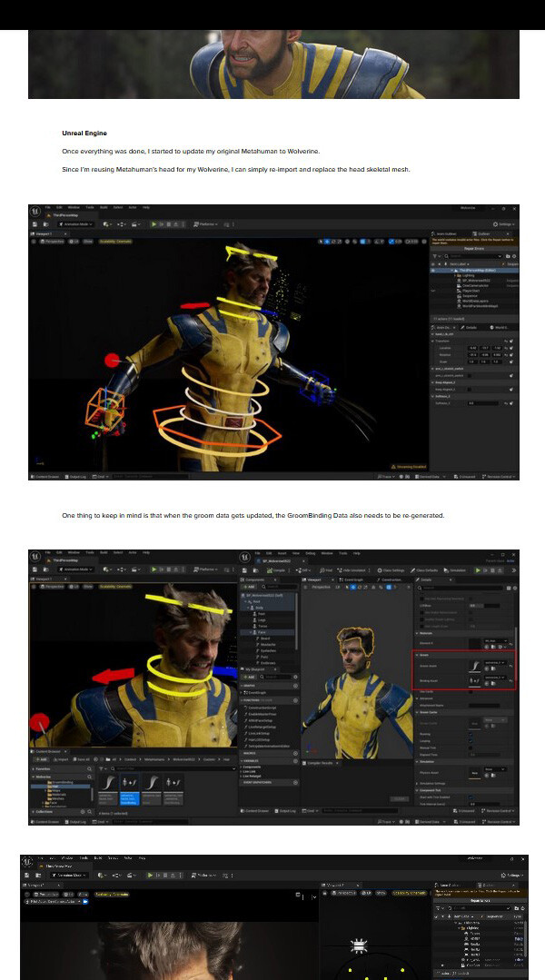
Task: Open Physics Asset dropdown under Simulation
Action: click(496, 769)
